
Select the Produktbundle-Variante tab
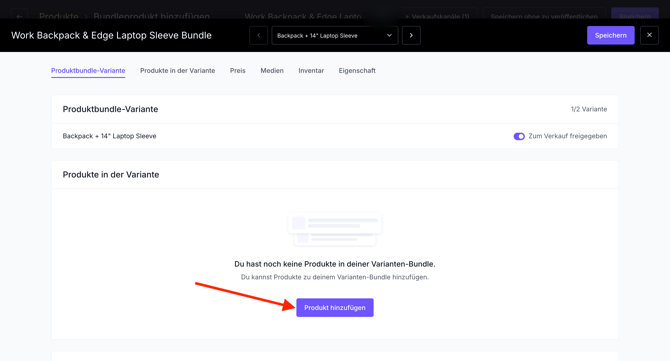click(x=88, y=70)
